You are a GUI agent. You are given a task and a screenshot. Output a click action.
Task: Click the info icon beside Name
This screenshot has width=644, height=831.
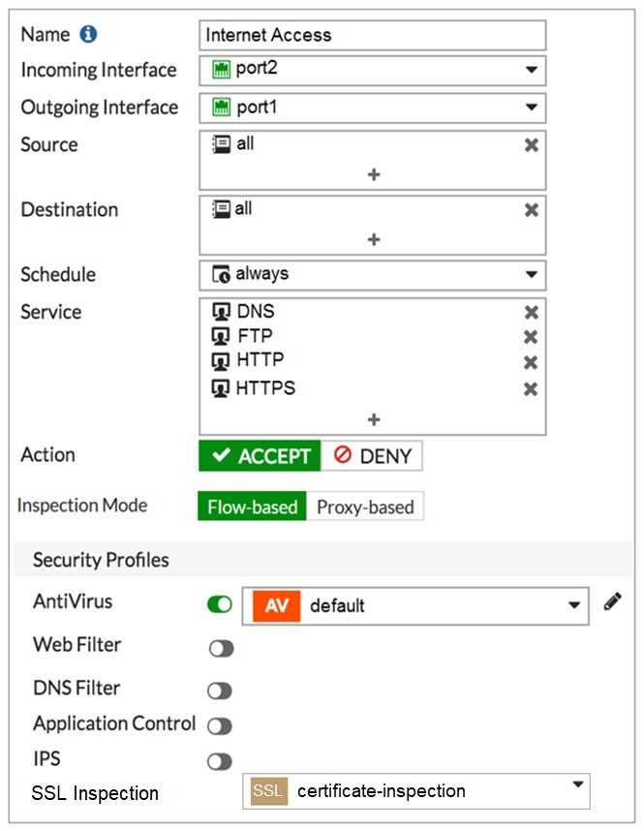pos(88,35)
